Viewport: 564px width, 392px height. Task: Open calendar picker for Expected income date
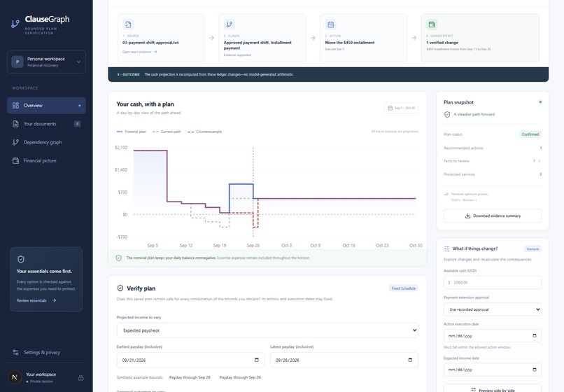[535, 370]
